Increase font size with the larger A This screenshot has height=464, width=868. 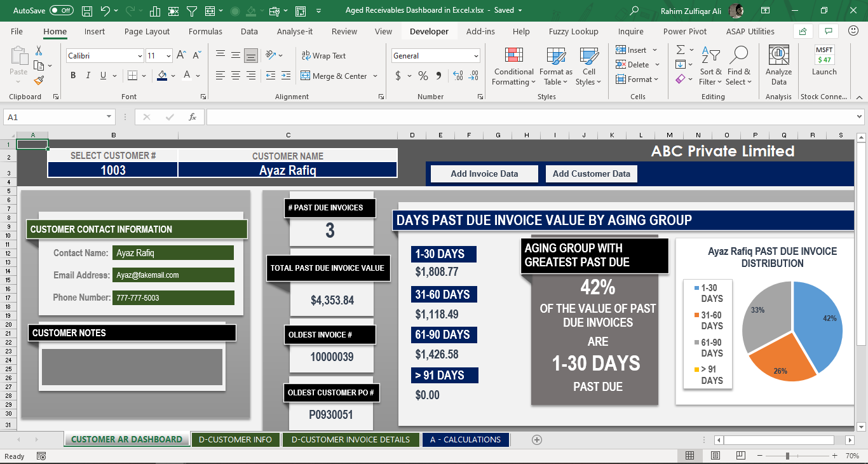(181, 55)
